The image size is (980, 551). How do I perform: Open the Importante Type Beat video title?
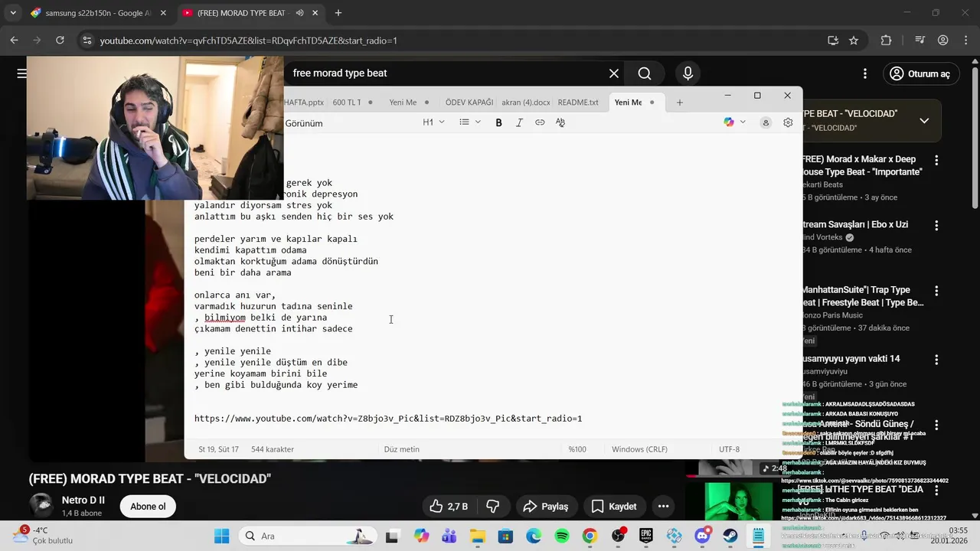point(863,165)
